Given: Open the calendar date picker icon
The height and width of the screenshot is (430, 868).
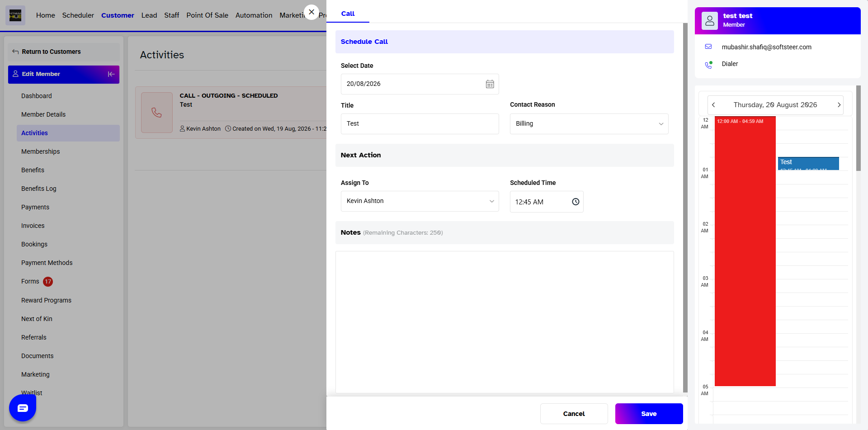Looking at the screenshot, I should (x=490, y=84).
